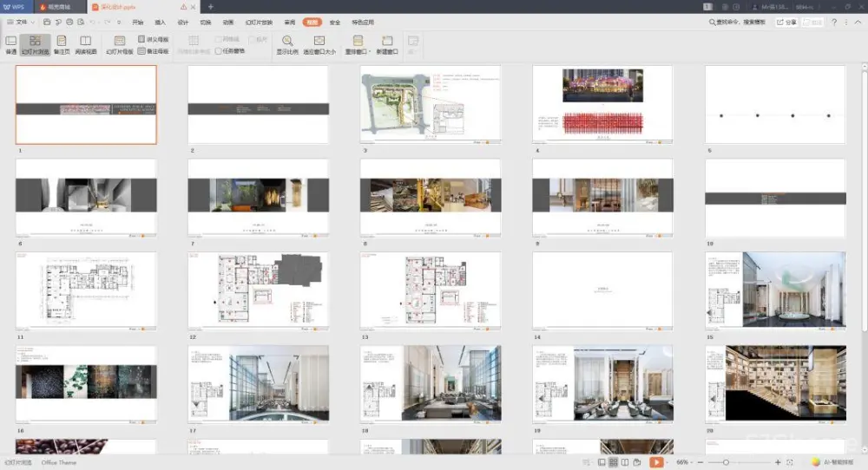This screenshot has width=868, height=470.
Task: Open the Zoom ratio dialog (显示比例)
Action: pos(287,43)
